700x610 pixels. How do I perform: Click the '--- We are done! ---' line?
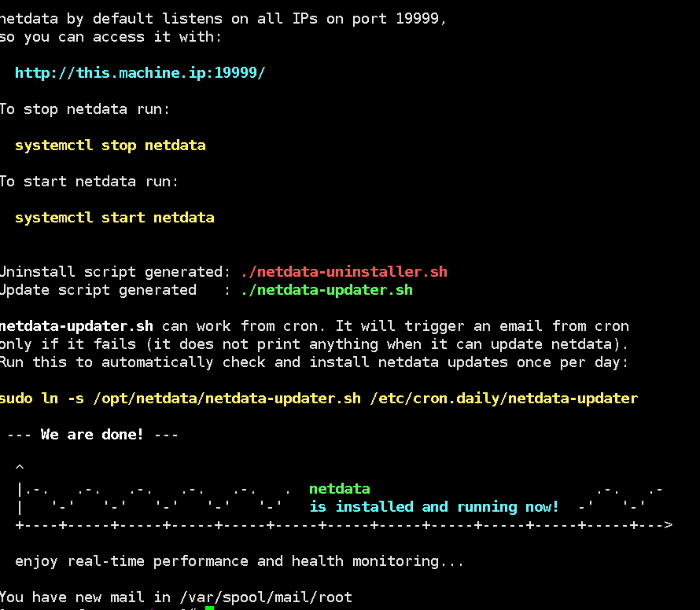coord(92,435)
